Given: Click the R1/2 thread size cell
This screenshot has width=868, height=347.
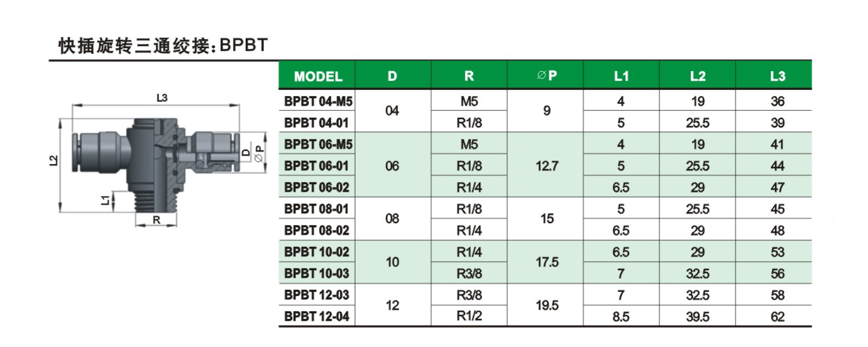Looking at the screenshot, I should (x=469, y=316).
